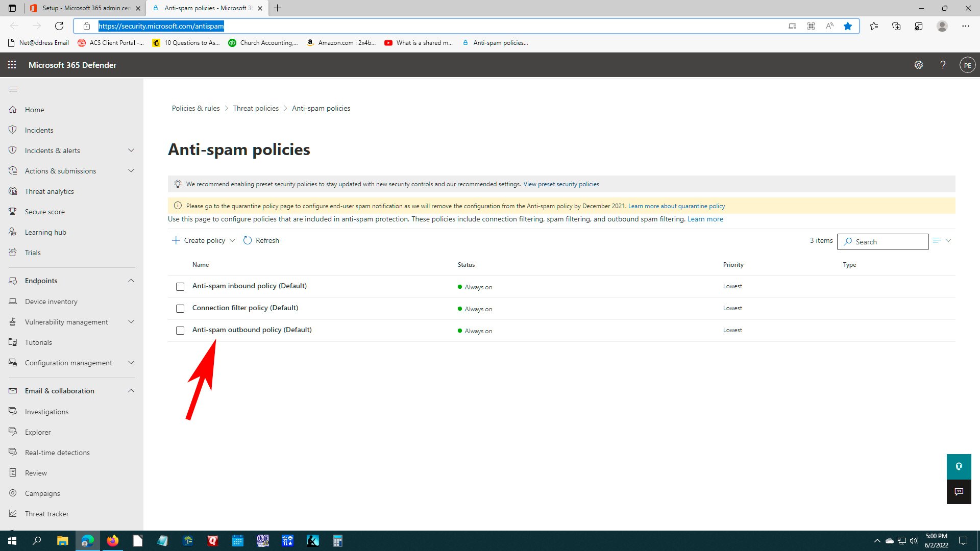The image size is (980, 551).
Task: Check the Anti-spam outbound policy checkbox
Action: pyautogui.click(x=180, y=331)
